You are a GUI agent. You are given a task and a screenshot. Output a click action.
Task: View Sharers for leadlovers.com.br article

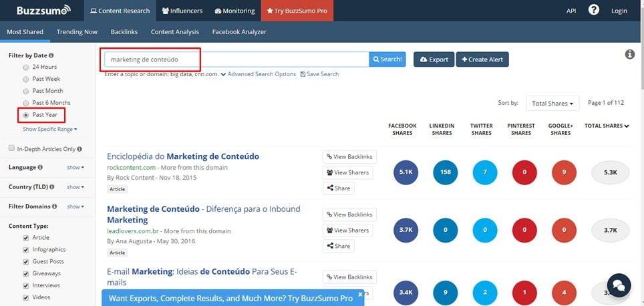pos(348,231)
